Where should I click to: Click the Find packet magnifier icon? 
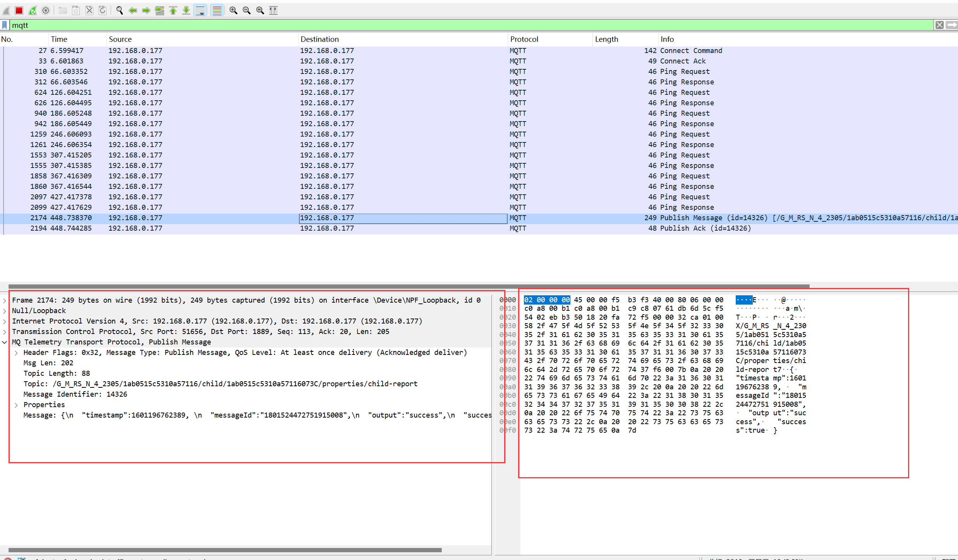[120, 10]
